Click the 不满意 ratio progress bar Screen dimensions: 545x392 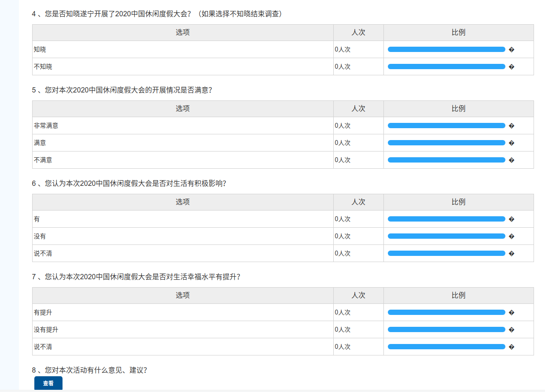click(x=446, y=160)
